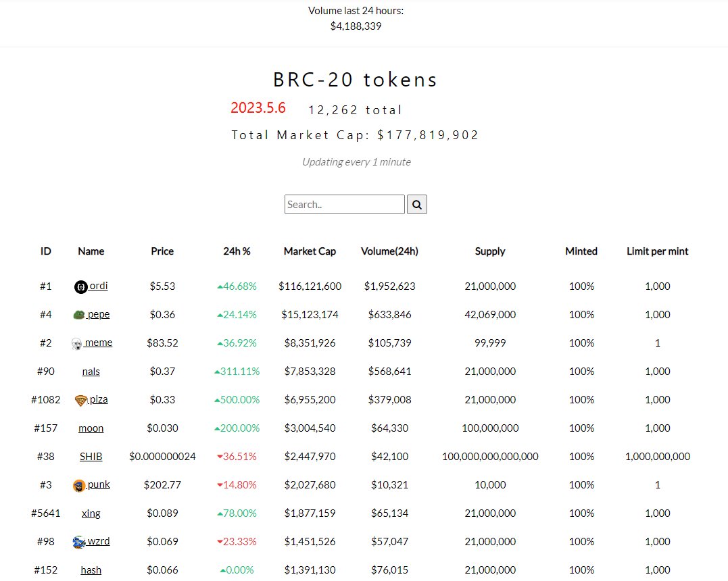This screenshot has width=728, height=581.
Task: Click the Name column header
Action: point(91,251)
